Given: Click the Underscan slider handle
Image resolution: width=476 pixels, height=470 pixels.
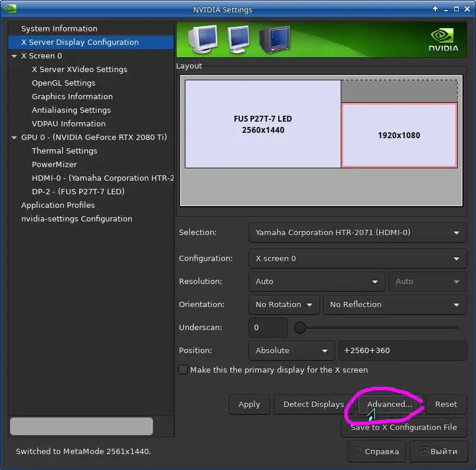Looking at the screenshot, I should coord(300,328).
